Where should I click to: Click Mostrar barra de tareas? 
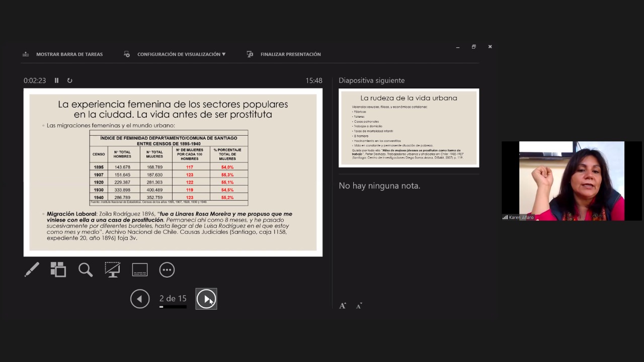tap(63, 54)
